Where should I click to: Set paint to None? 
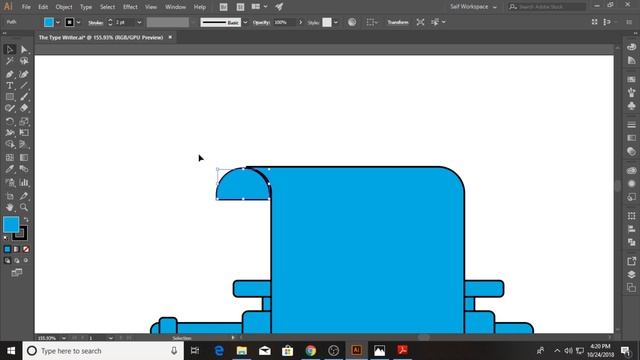point(26,249)
